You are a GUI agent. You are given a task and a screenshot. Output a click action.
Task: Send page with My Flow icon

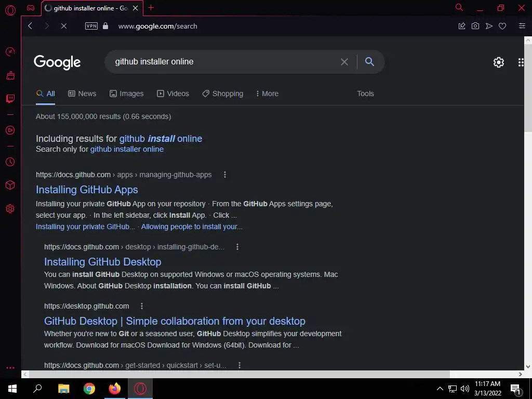[489, 26]
